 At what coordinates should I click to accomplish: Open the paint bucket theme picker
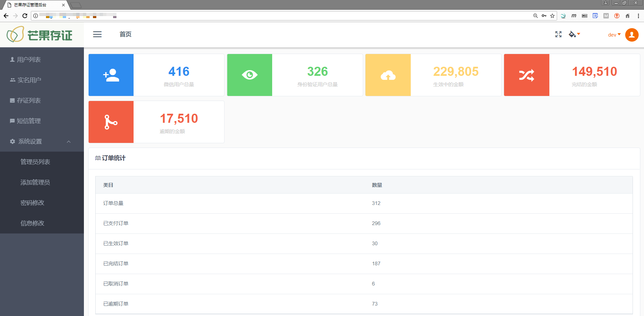[x=574, y=34]
